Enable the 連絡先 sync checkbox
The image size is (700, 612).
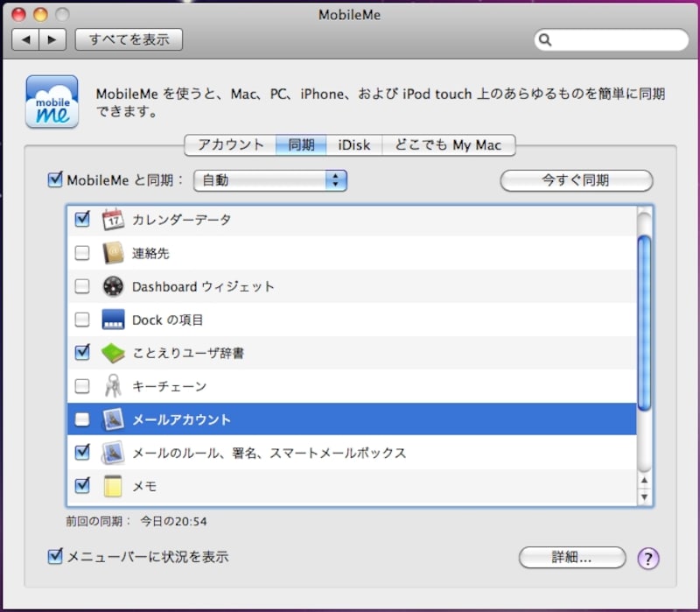click(x=82, y=253)
